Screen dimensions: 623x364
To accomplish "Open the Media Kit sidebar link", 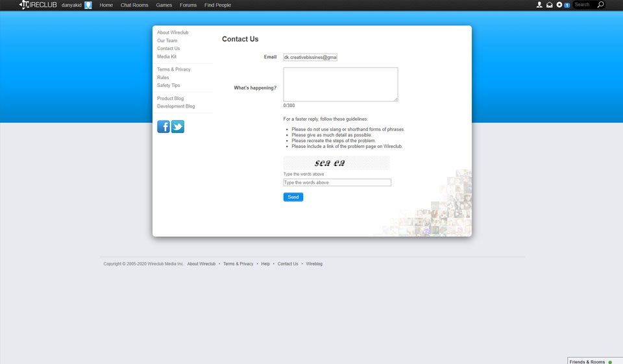I will tap(167, 56).
